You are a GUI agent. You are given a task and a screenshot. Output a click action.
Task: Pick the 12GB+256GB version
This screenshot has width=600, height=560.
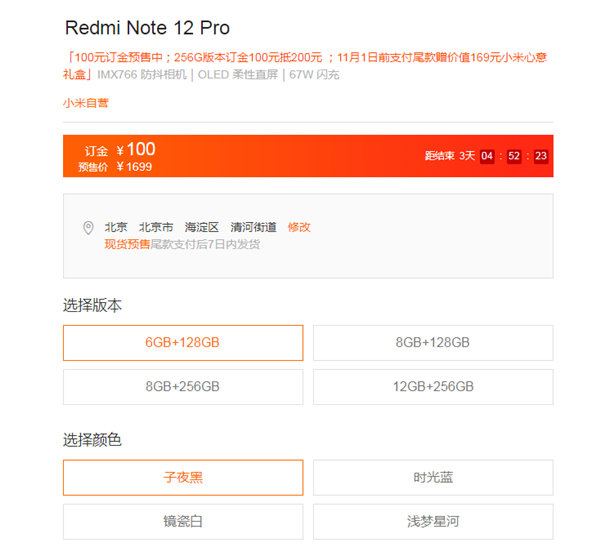pyautogui.click(x=433, y=387)
